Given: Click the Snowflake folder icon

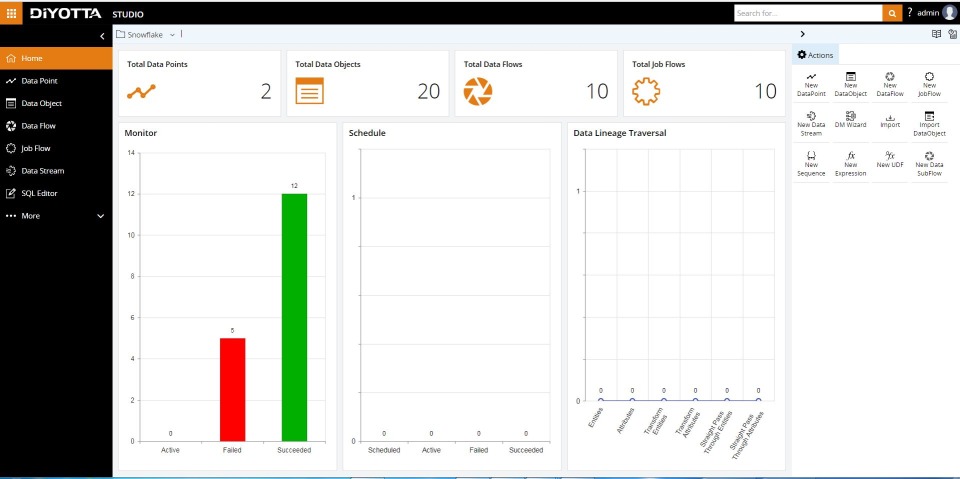Looking at the screenshot, I should (x=121, y=35).
